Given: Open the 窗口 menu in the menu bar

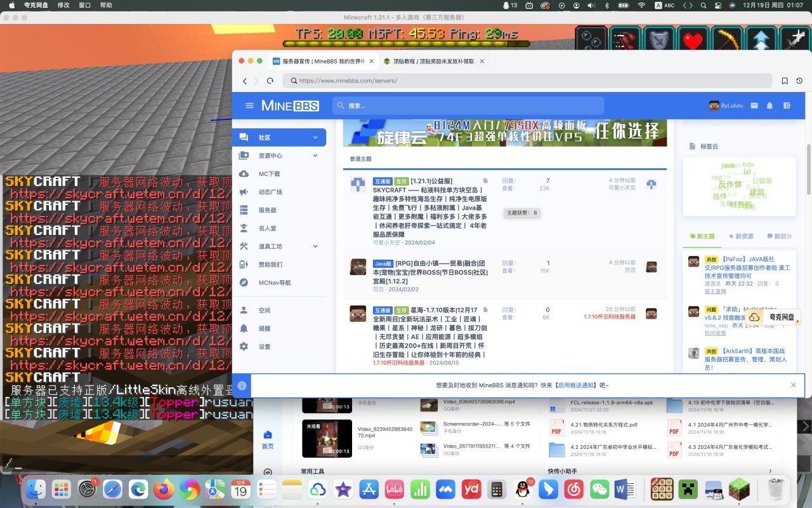Looking at the screenshot, I should click(85, 5).
